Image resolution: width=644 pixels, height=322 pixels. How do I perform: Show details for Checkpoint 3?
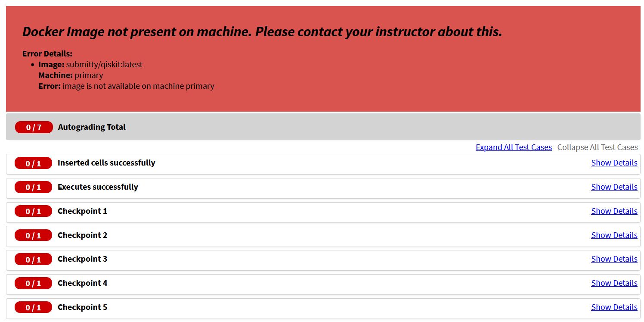tap(614, 259)
